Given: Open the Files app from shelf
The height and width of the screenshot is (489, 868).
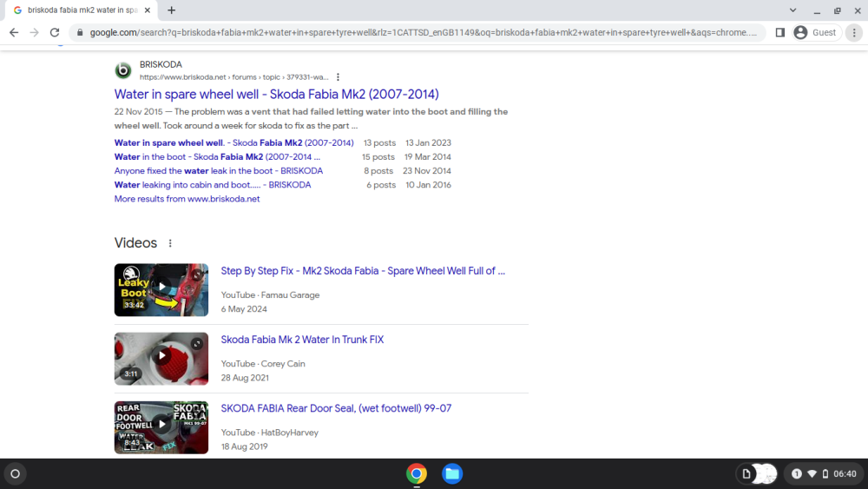Looking at the screenshot, I should pos(452,473).
